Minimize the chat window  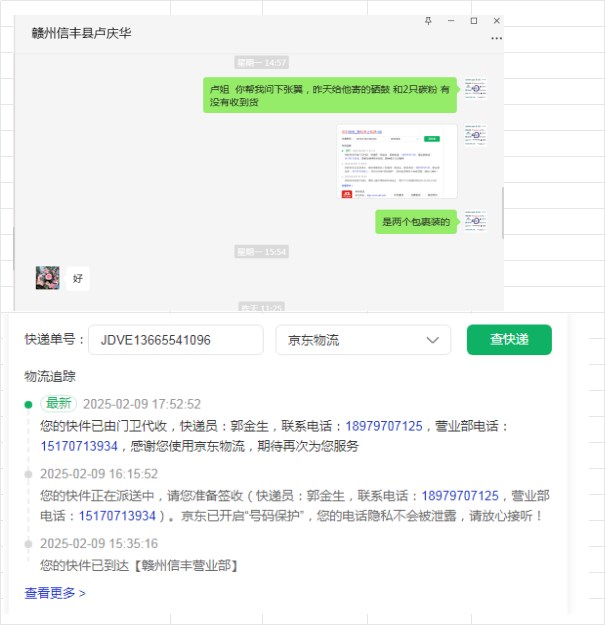[x=451, y=21]
